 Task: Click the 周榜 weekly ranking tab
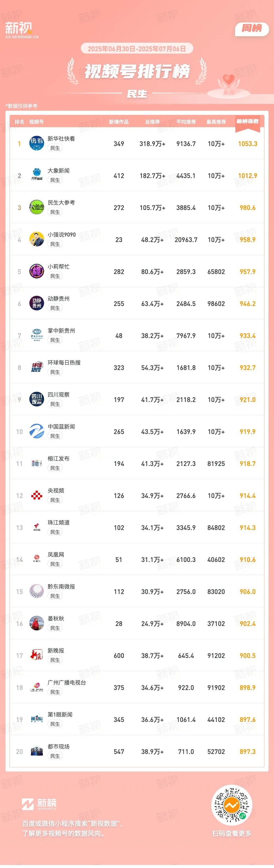[x=252, y=29]
